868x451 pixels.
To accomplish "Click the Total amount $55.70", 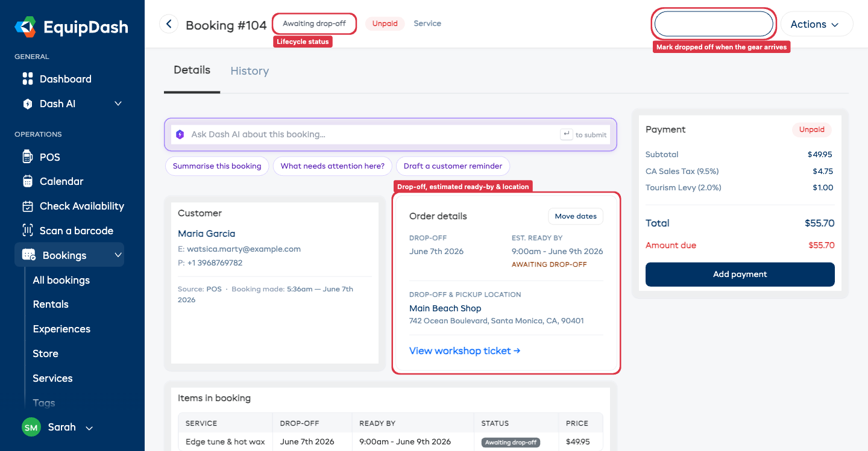I will [x=820, y=223].
